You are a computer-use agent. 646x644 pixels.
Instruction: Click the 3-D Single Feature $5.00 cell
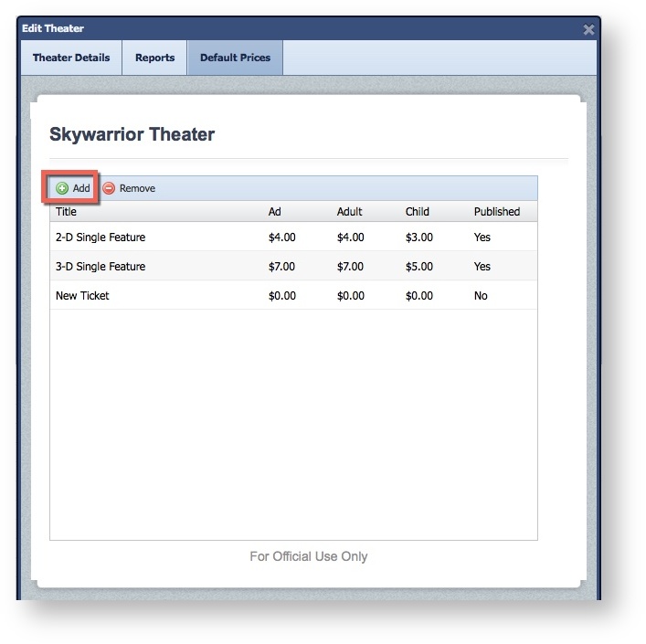[x=418, y=267]
